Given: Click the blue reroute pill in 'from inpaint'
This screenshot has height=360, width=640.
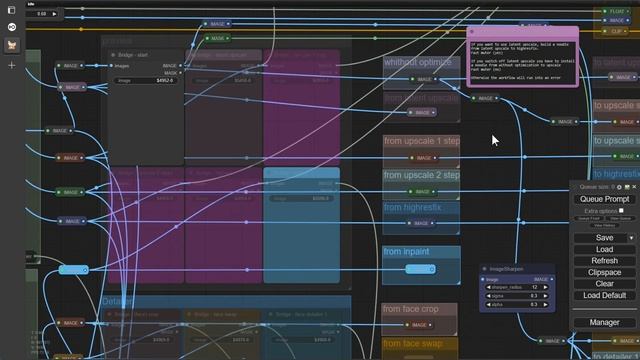Looking at the screenshot, I should [x=420, y=269].
